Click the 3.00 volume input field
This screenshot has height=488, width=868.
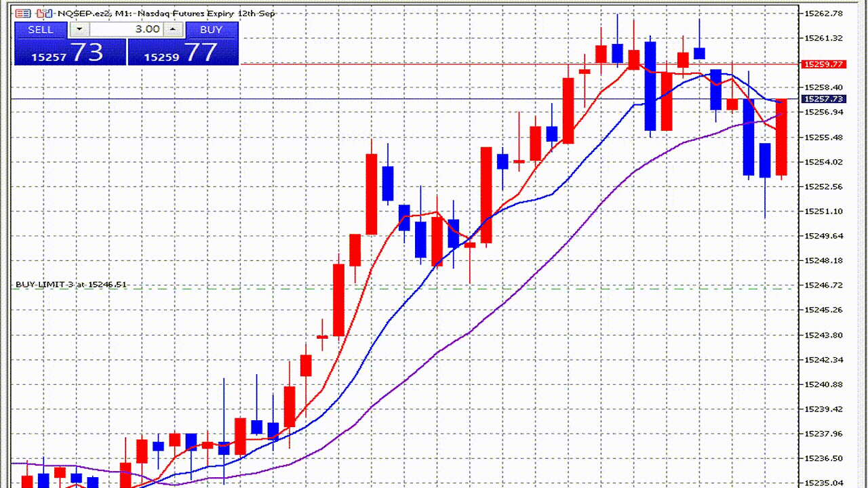[x=127, y=29]
